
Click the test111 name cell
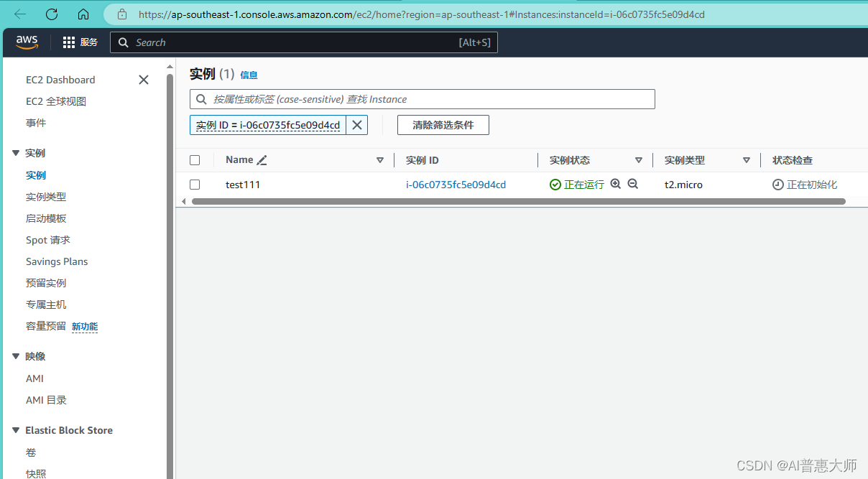pos(243,185)
